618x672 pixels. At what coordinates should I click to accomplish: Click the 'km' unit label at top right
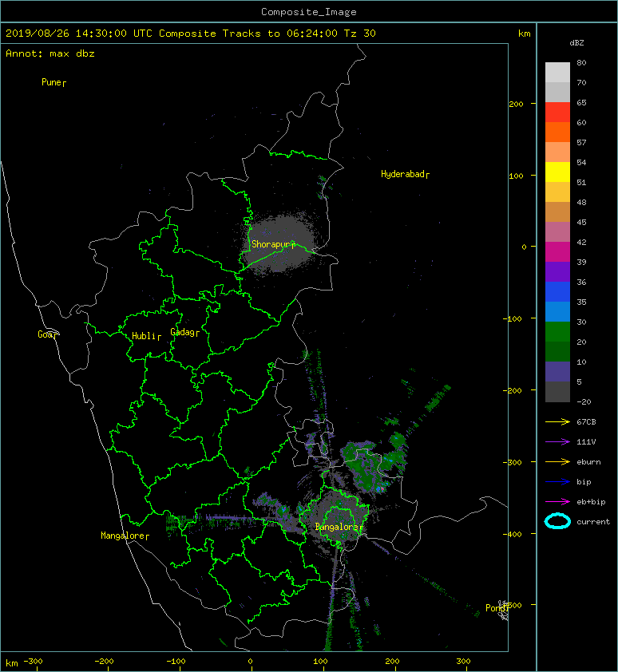[525, 34]
